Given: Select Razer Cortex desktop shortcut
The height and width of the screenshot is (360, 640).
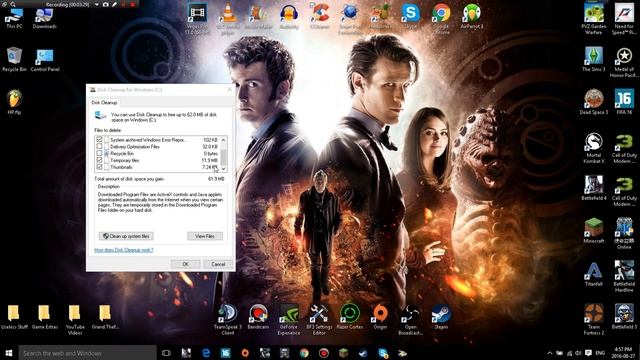Looking at the screenshot, I should [350, 317].
